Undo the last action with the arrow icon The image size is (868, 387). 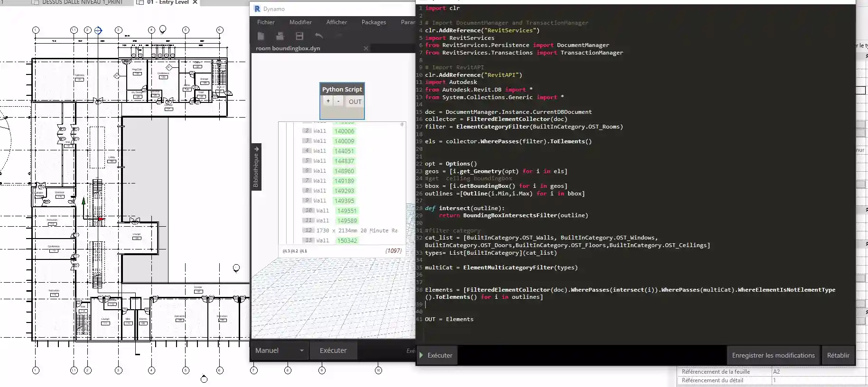tap(319, 36)
